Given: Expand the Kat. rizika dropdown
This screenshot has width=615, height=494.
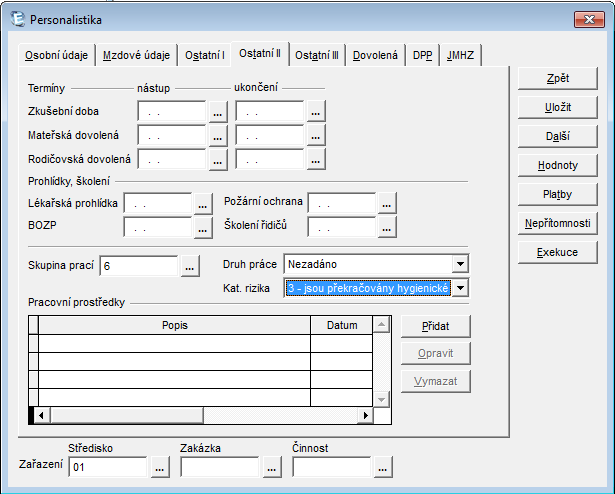Looking at the screenshot, I should point(460,288).
